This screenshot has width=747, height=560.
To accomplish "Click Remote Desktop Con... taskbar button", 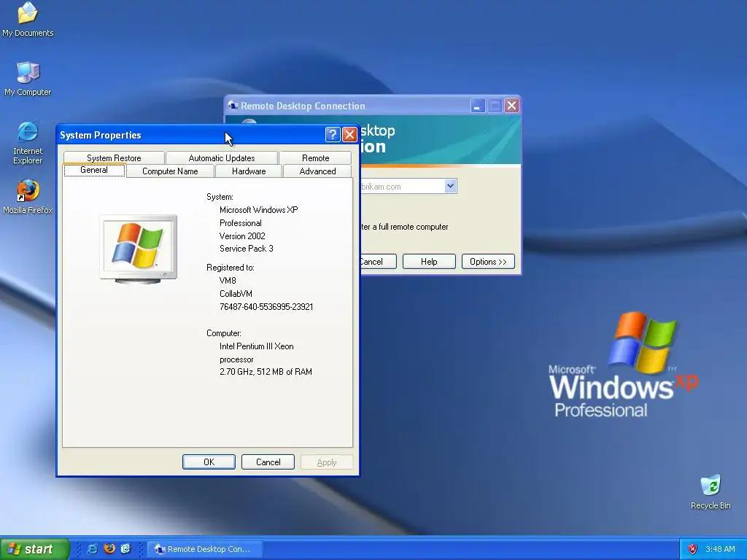I will coord(204,549).
